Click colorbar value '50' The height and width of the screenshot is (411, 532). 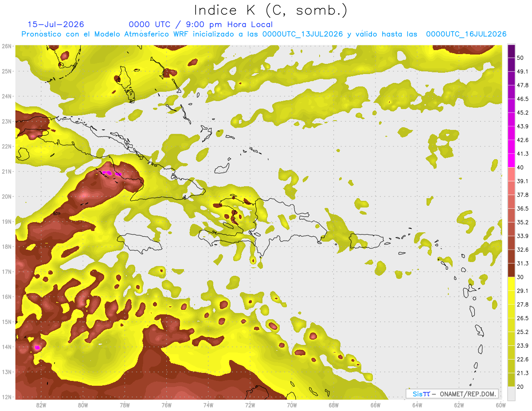tap(520, 57)
